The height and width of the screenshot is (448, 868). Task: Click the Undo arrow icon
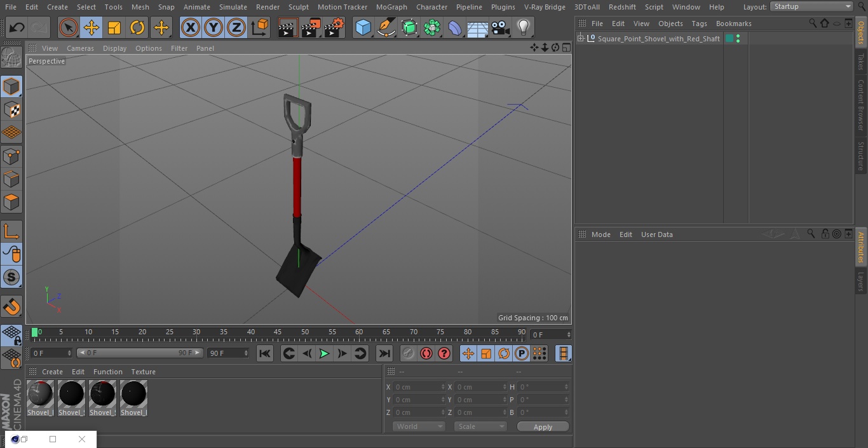[x=17, y=28]
